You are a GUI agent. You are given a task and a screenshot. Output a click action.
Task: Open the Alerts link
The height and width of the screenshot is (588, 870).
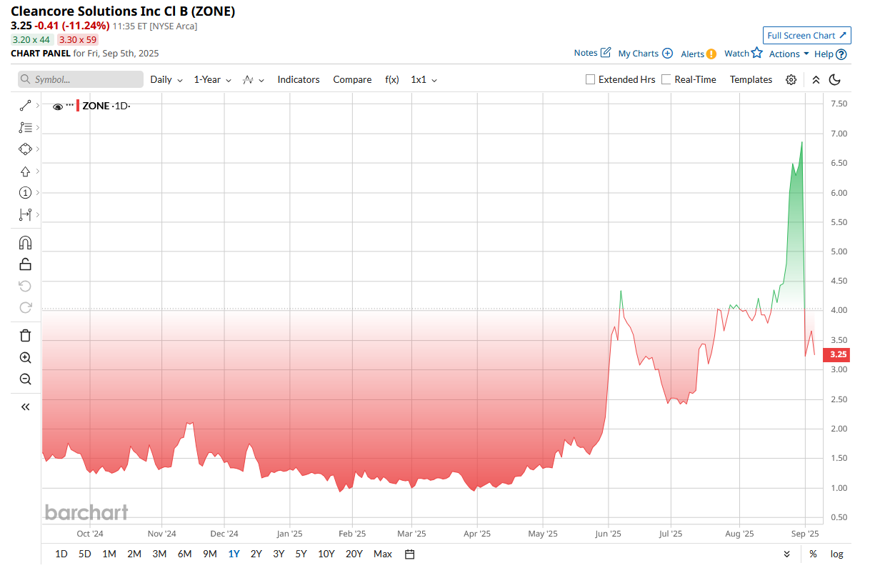[691, 54]
